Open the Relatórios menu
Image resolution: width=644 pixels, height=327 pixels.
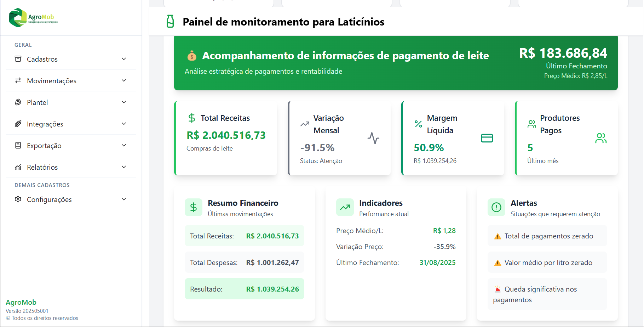point(42,167)
